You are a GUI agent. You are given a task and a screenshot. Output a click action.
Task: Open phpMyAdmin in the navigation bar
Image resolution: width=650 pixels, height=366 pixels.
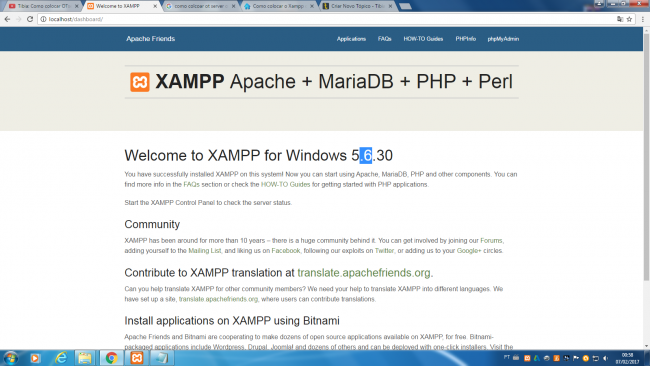(x=503, y=39)
